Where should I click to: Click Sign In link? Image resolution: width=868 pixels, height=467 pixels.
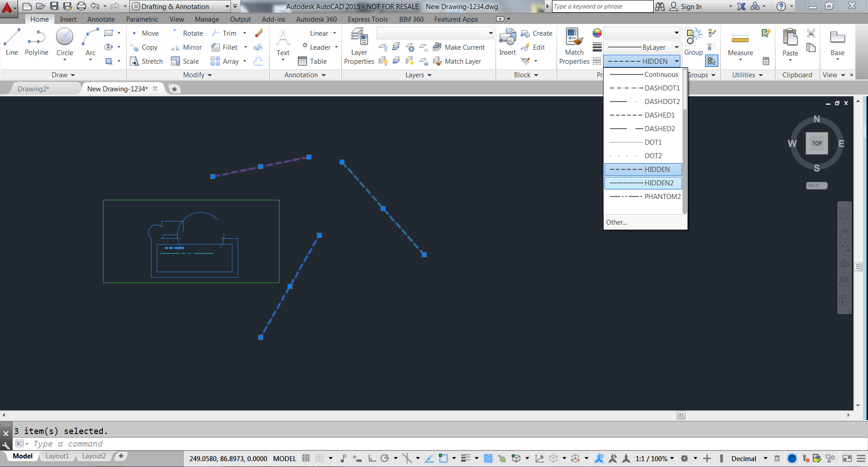[686, 6]
